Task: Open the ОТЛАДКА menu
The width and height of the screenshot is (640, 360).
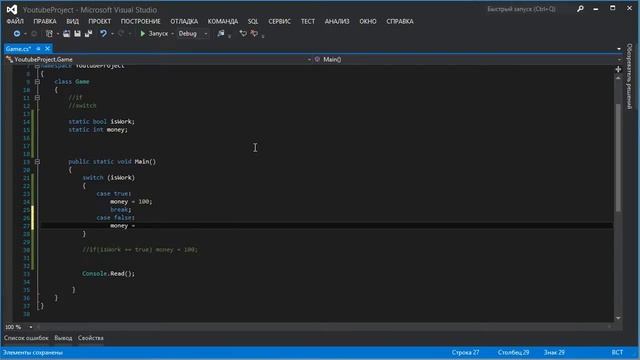Action: point(184,21)
